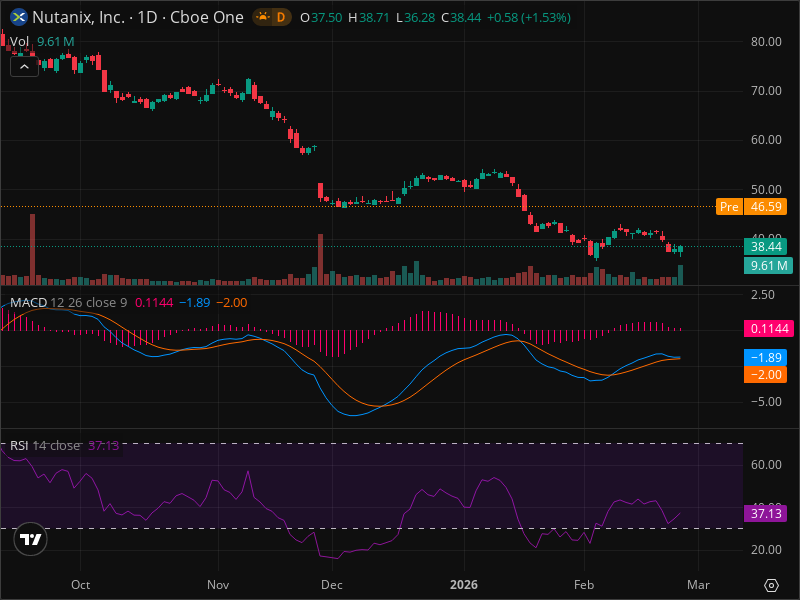
Task: Click the +0.58 (+1.53%) change value
Action: (529, 17)
